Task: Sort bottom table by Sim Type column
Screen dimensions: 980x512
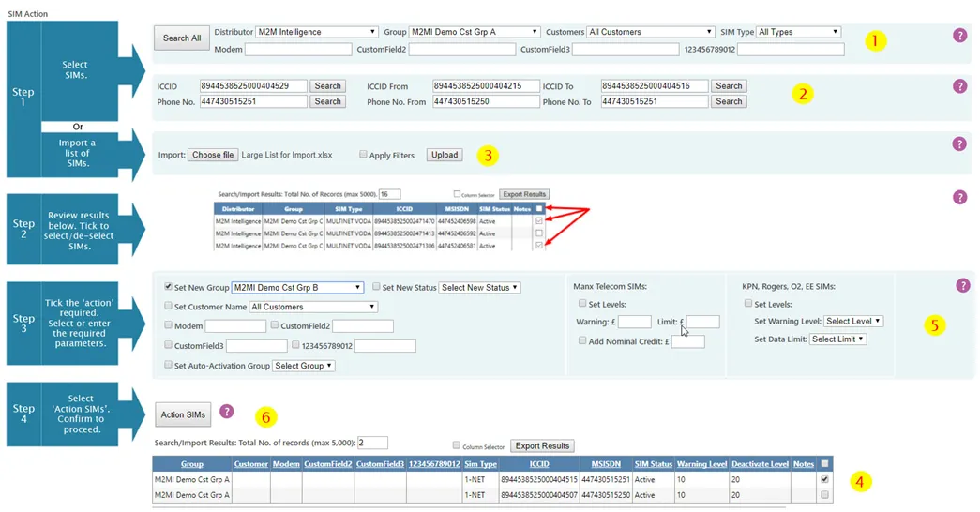Action: tap(481, 464)
